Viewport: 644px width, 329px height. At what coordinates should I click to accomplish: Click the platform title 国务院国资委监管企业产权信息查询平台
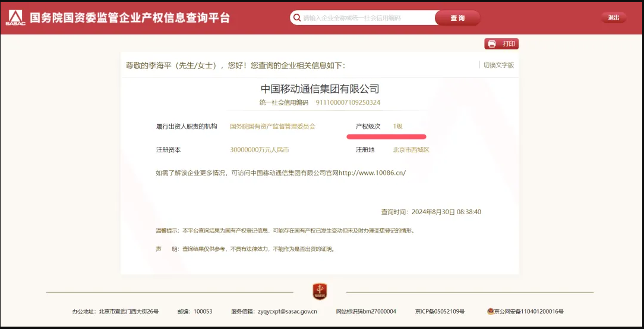(130, 18)
